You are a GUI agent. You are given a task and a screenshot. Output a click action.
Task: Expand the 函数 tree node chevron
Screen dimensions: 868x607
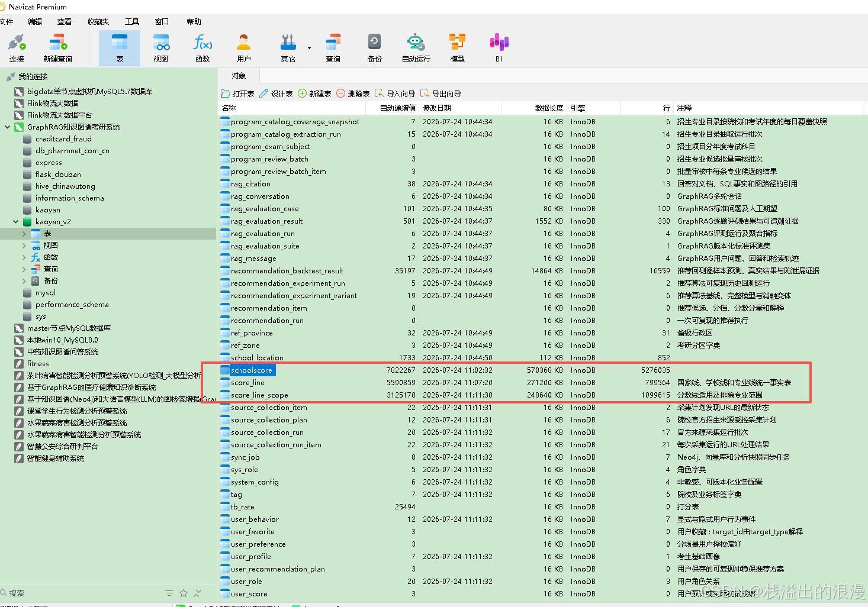pyautogui.click(x=24, y=257)
